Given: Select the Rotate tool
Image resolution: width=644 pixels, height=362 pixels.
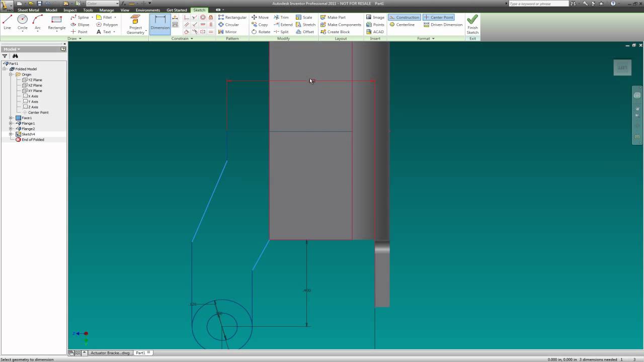Looking at the screenshot, I should [261, 32].
